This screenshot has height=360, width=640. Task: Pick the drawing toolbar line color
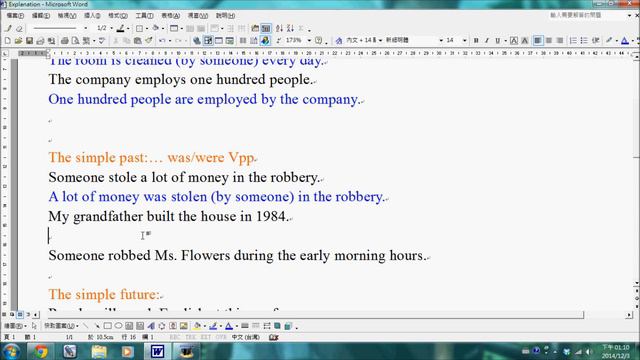pos(213,326)
